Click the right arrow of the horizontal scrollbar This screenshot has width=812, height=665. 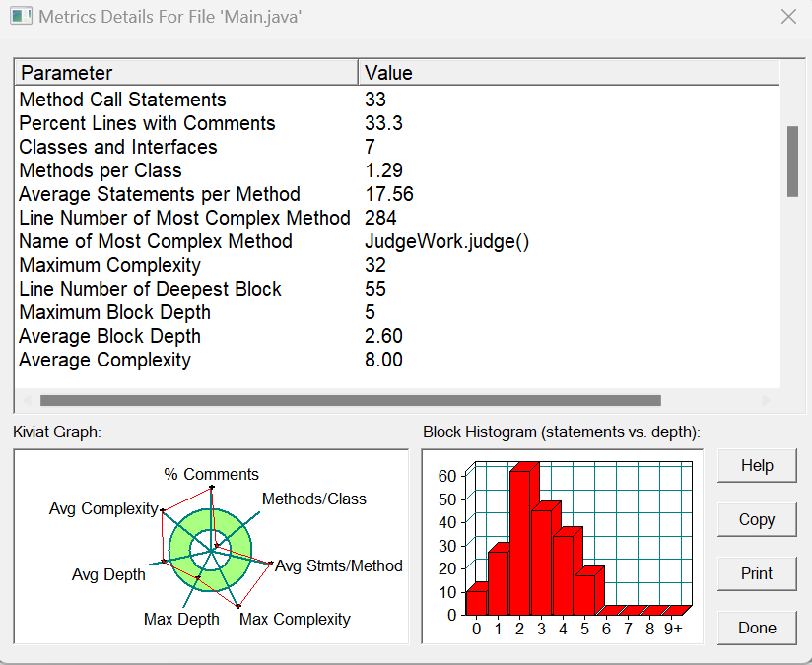tap(767, 400)
